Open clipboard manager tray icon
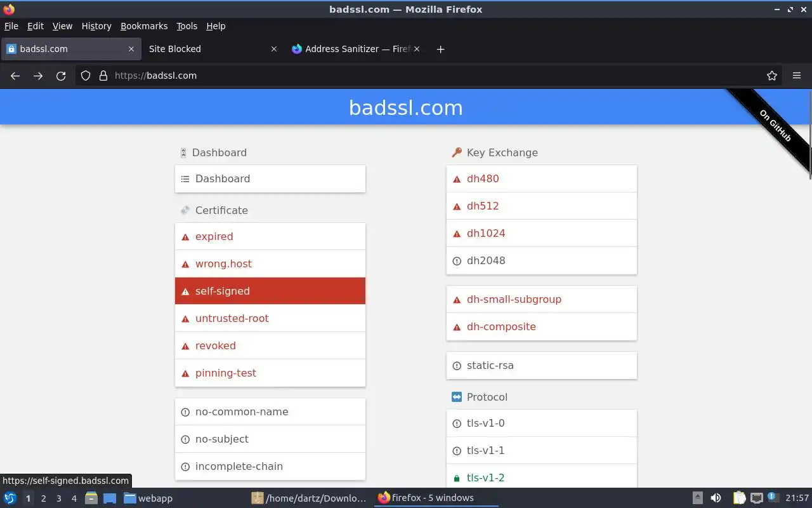 tap(739, 498)
